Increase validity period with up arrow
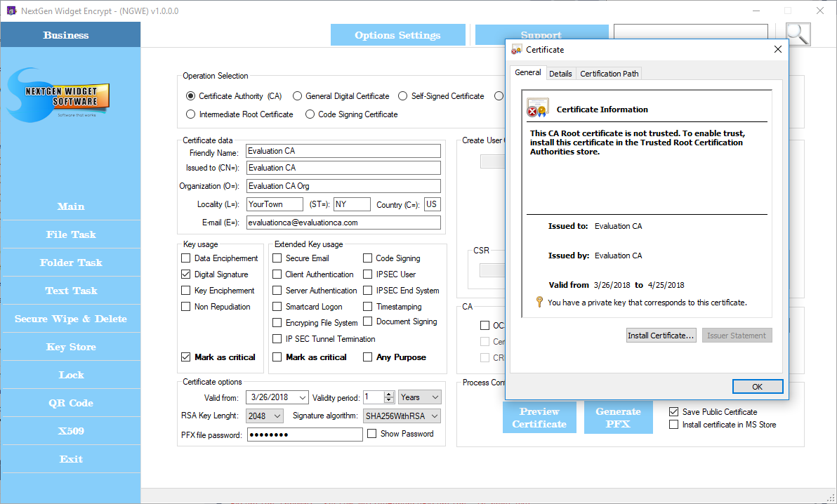 coord(389,394)
